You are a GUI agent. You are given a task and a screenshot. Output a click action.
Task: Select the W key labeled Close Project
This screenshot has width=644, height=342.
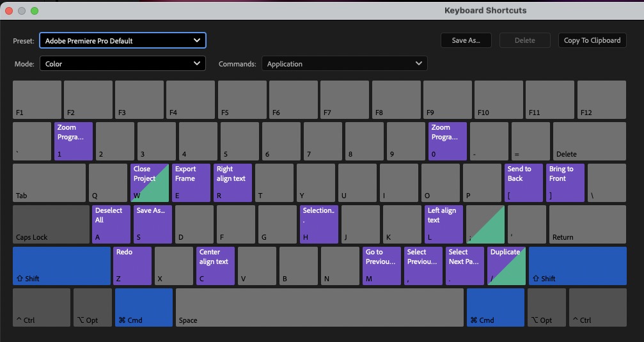coord(150,183)
